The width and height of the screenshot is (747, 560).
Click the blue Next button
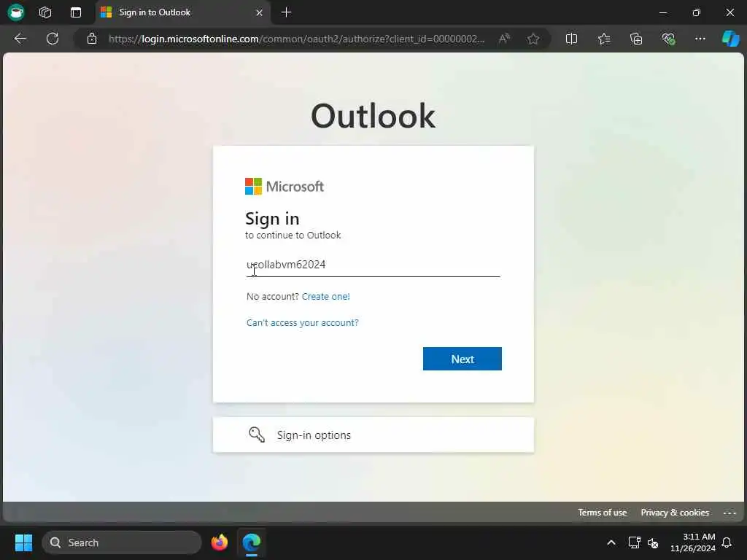tap(462, 359)
